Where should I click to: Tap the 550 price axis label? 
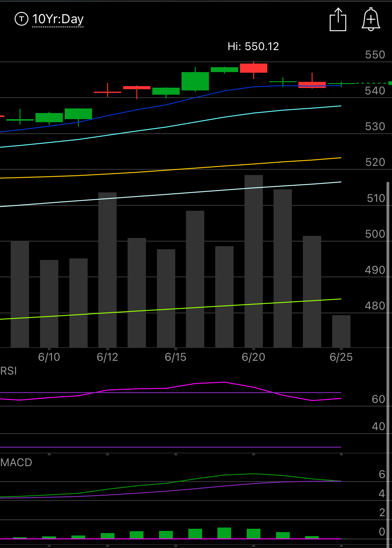click(375, 55)
